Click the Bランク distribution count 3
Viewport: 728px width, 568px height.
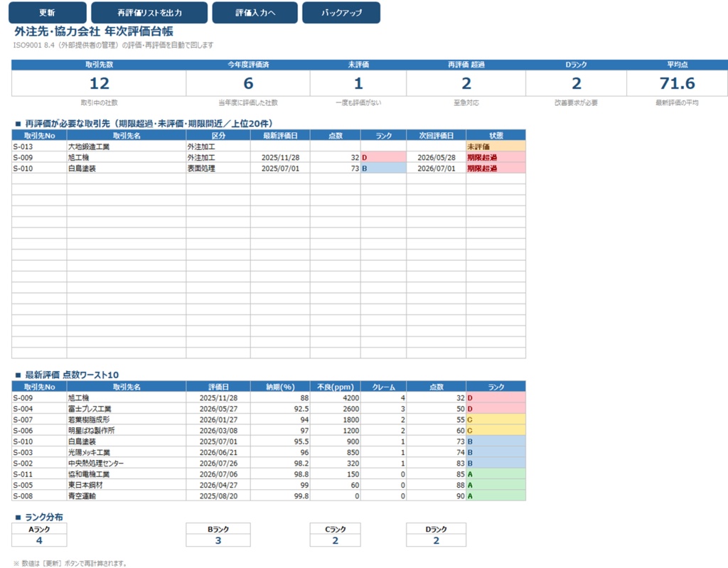218,540
